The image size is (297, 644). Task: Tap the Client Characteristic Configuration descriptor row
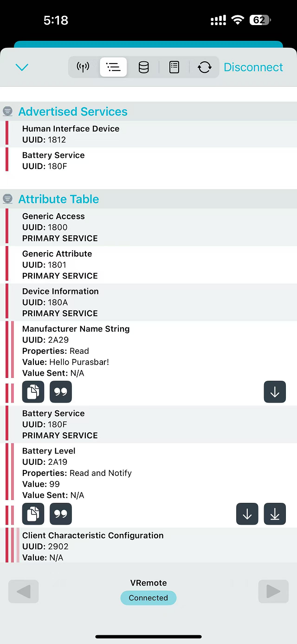click(148, 546)
